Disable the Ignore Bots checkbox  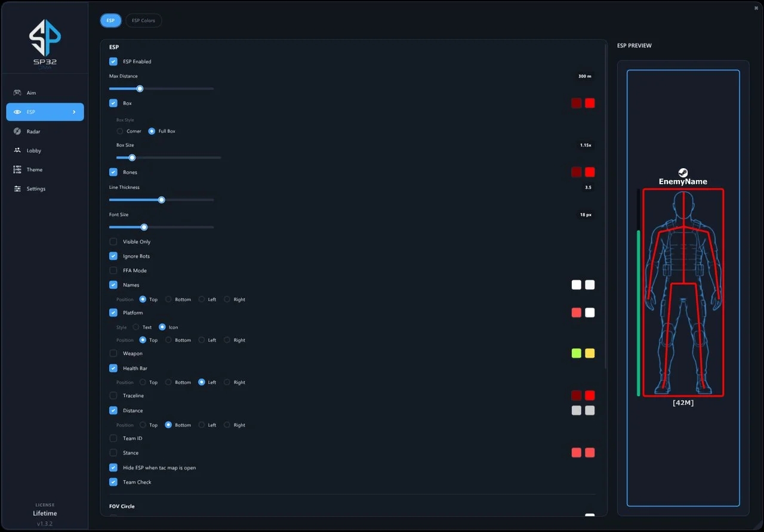click(113, 256)
